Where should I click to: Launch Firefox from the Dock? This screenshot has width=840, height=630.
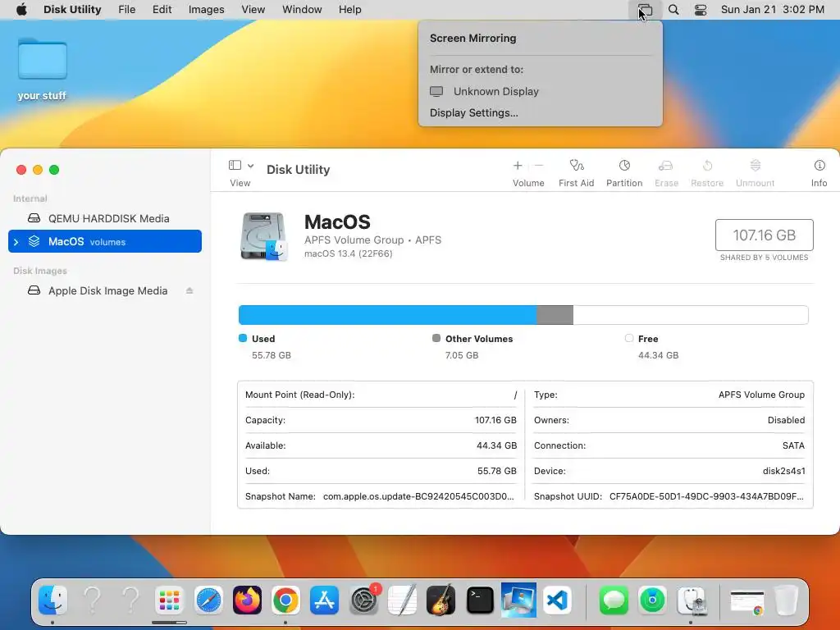[247, 600]
